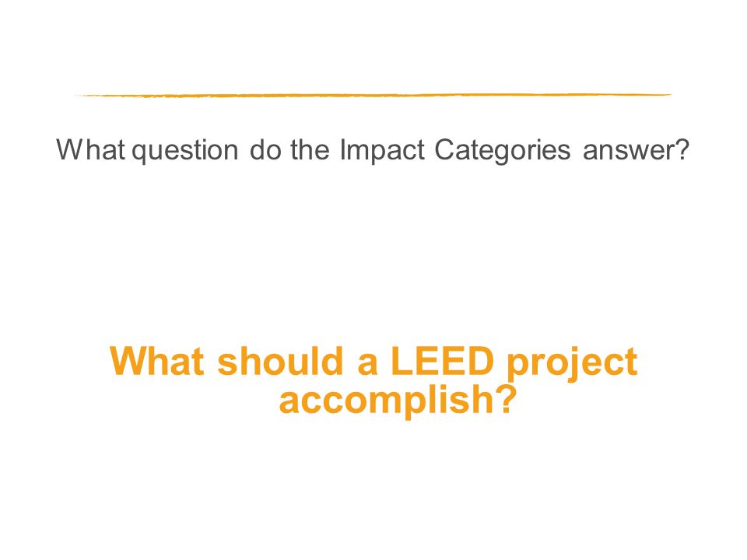Click the capital "C" of "Categories"
747x560 pixels.
pos(444,149)
